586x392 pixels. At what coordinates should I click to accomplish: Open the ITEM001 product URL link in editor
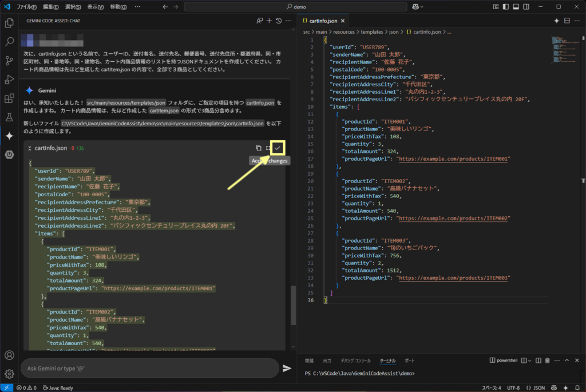pos(453,159)
